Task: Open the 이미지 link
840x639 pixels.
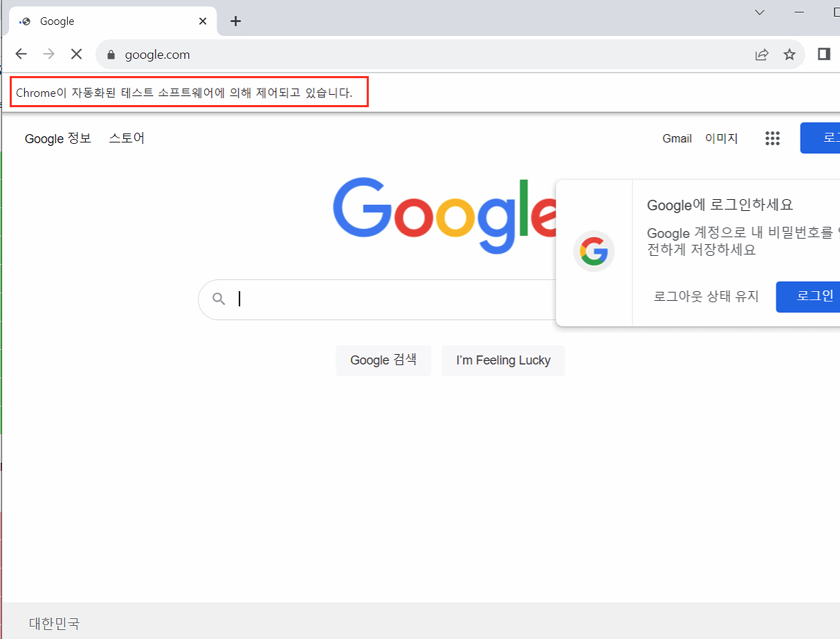Action: (x=721, y=138)
